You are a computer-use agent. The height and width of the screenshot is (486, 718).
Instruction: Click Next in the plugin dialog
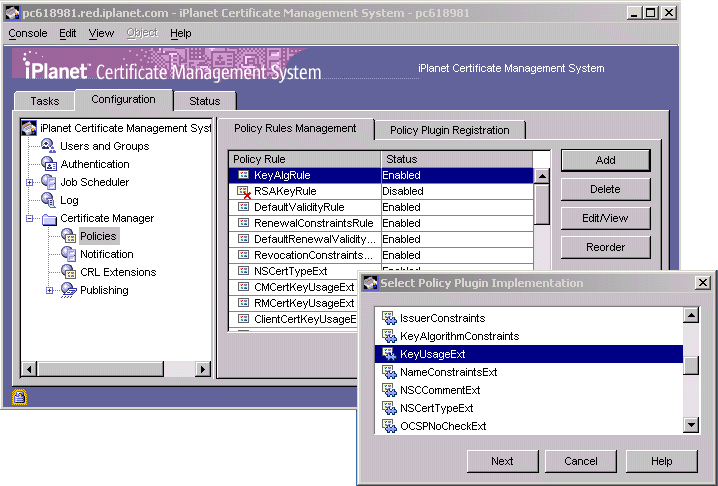click(x=502, y=461)
